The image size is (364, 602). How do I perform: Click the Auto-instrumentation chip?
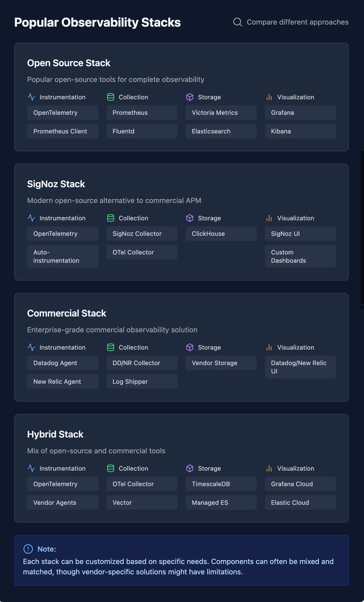(x=63, y=256)
